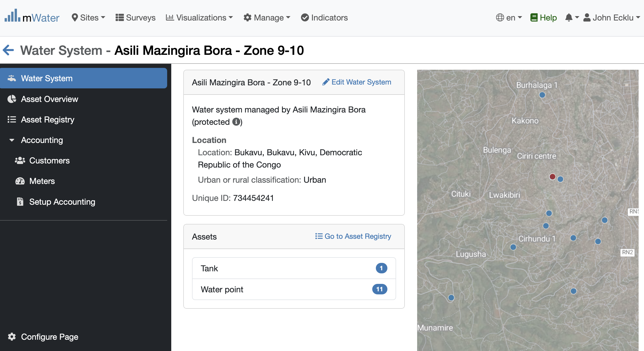Click the Go to Asset Registry list icon
The height and width of the screenshot is (351, 644).
point(319,236)
